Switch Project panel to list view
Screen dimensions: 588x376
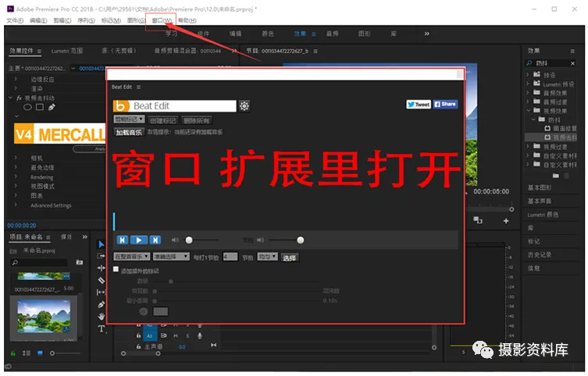point(27,353)
